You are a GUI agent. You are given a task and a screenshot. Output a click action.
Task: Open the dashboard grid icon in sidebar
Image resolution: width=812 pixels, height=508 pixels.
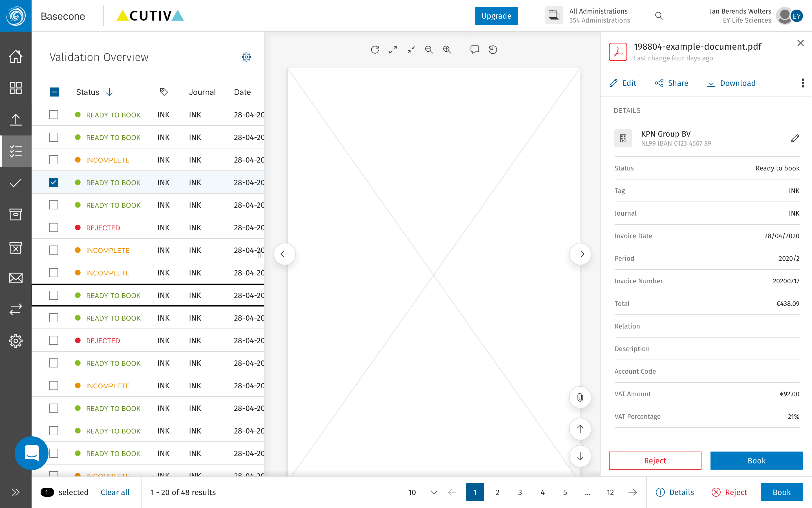(16, 88)
